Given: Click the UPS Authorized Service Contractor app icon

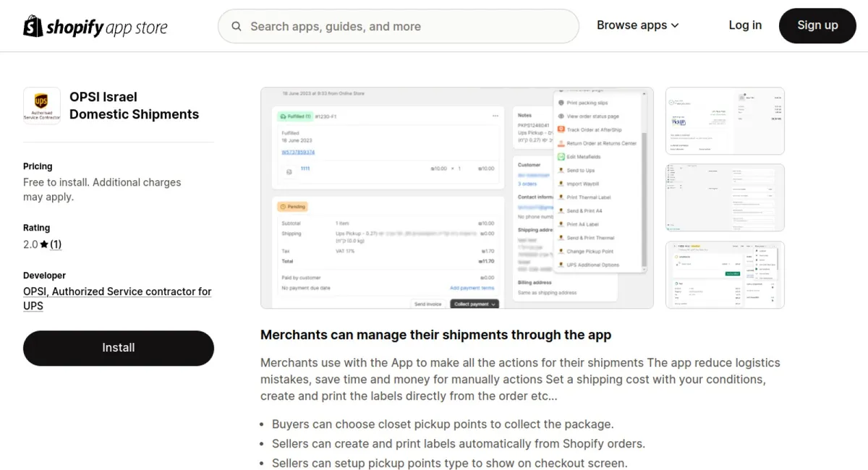Looking at the screenshot, I should [42, 106].
